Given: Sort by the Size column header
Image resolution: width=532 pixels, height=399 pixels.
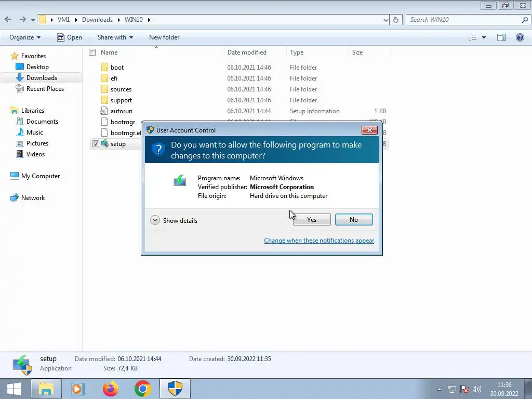Looking at the screenshot, I should coord(357,52).
